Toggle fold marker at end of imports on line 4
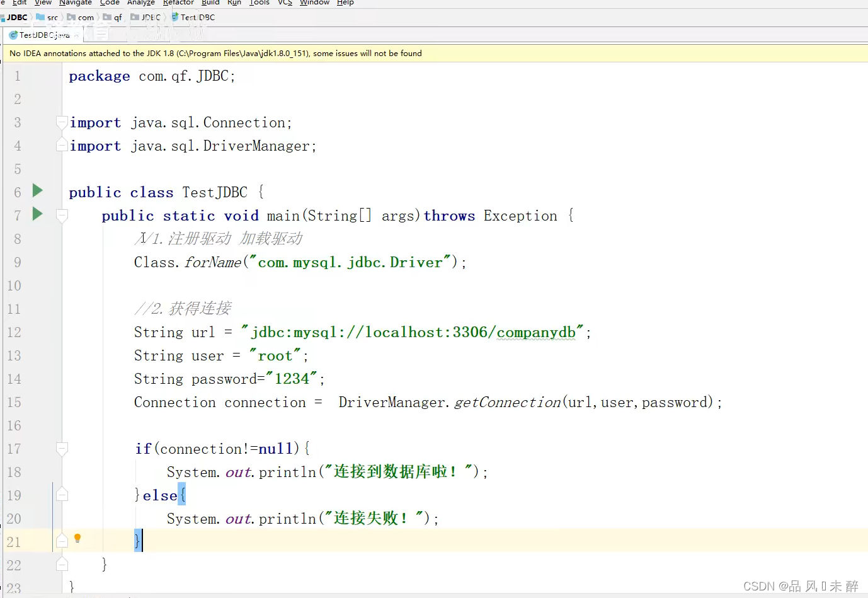868x598 pixels. (x=62, y=146)
